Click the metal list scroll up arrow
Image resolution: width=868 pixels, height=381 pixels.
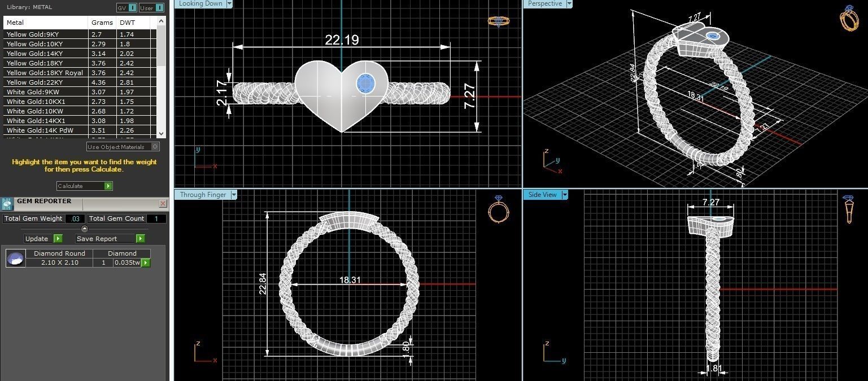click(162, 21)
